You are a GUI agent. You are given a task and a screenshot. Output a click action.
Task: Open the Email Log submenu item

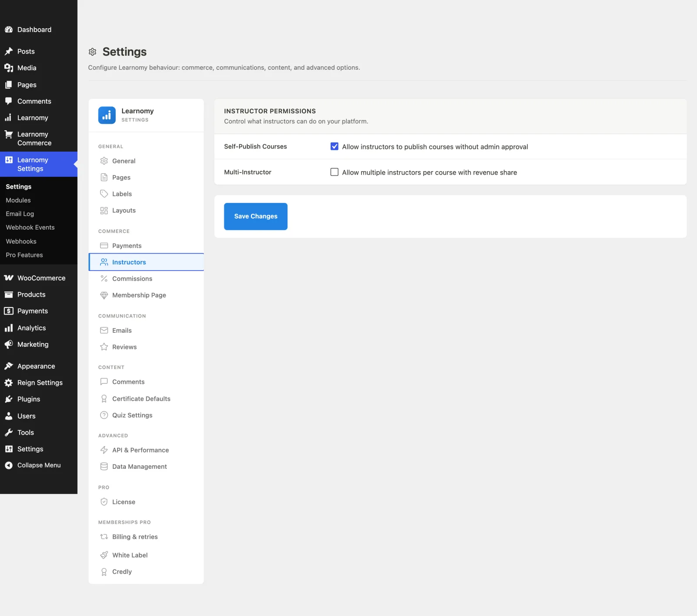pyautogui.click(x=20, y=214)
